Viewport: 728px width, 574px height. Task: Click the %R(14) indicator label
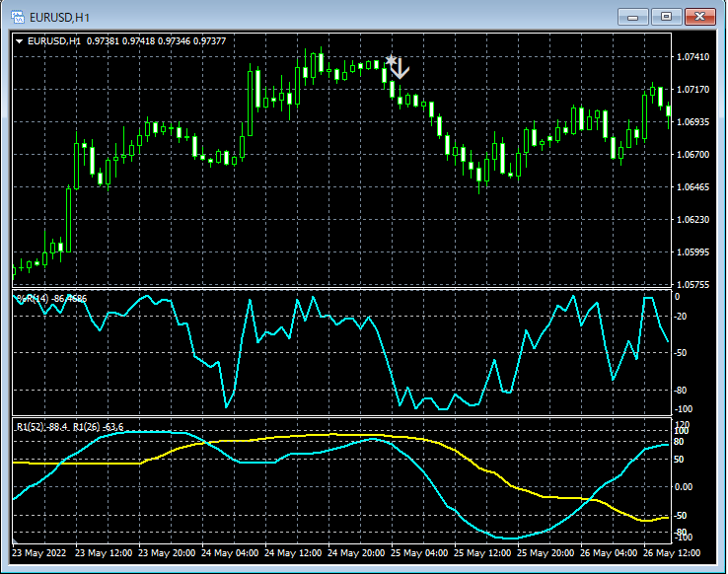32,298
